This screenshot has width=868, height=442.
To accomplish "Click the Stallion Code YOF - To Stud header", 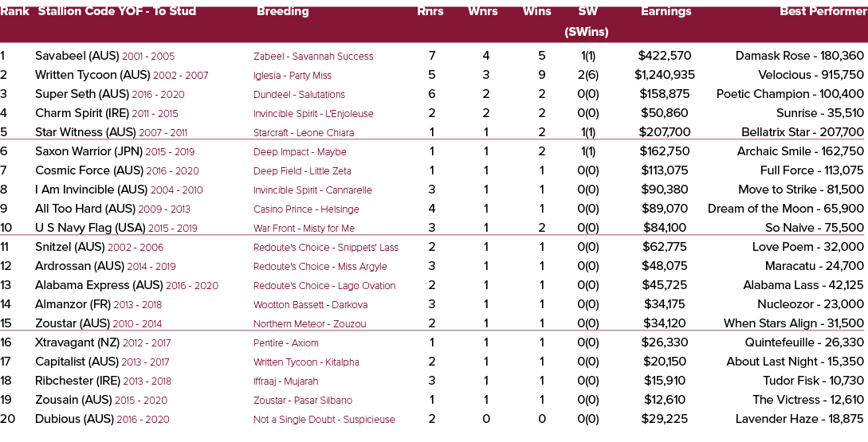I will click(x=117, y=12).
